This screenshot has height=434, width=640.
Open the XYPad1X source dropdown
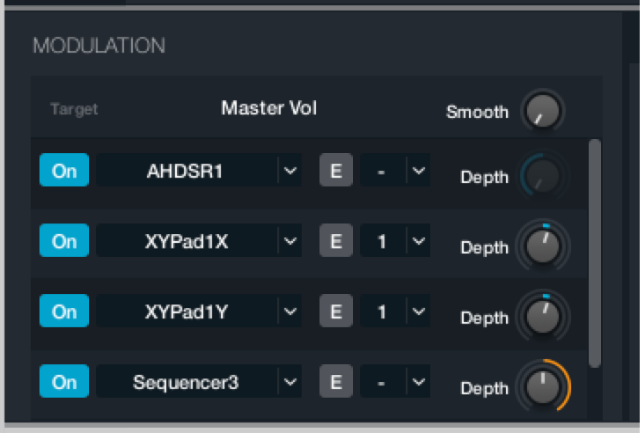(290, 241)
